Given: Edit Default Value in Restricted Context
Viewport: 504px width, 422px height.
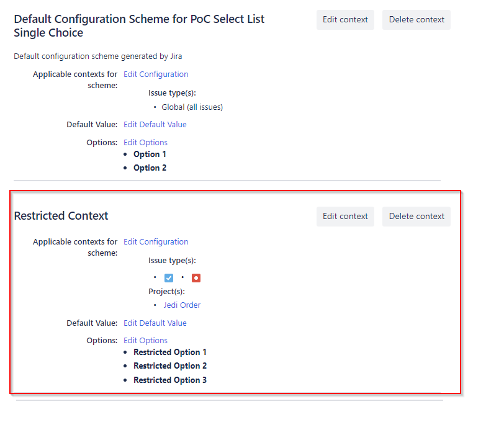Looking at the screenshot, I should [155, 323].
